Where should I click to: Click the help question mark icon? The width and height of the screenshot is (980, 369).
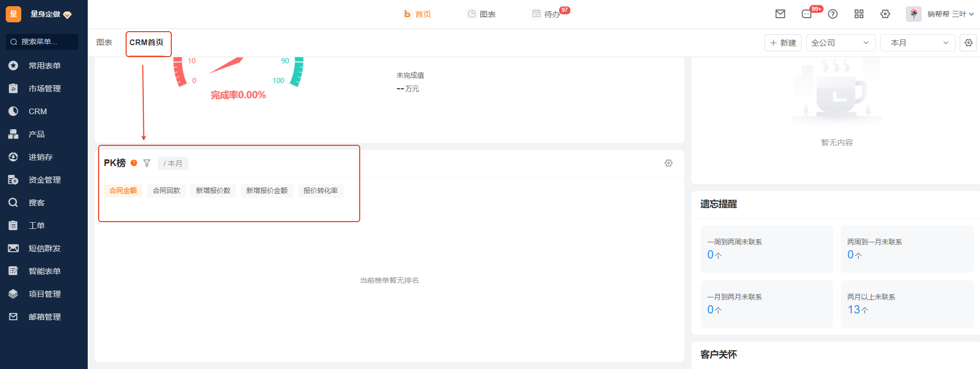point(833,14)
